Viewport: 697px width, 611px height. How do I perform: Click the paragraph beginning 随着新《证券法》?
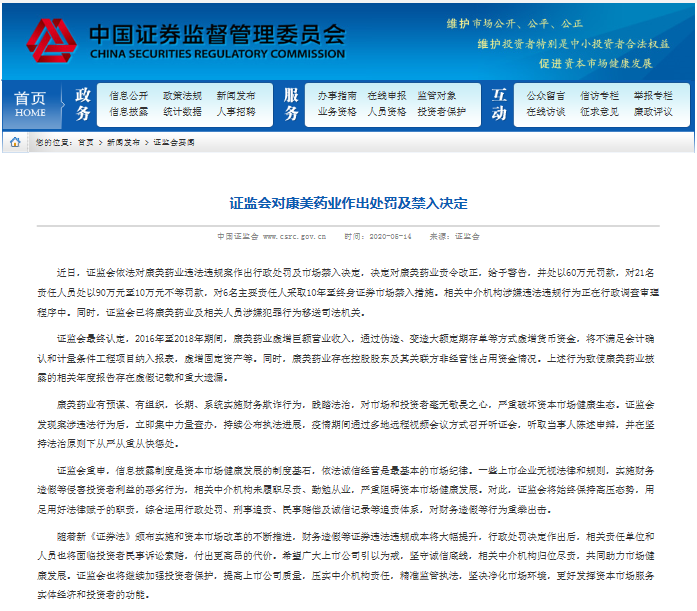(x=348, y=565)
